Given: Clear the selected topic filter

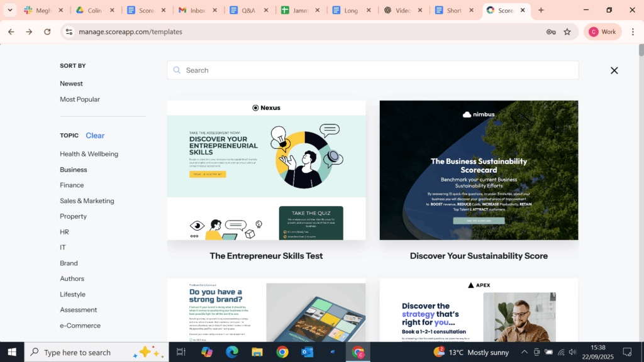Looking at the screenshot, I should coord(95,135).
